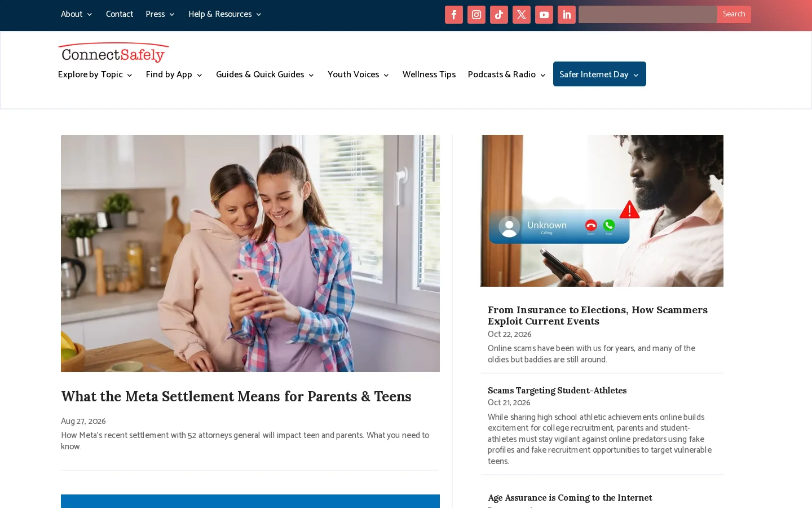Open the TikTok social icon
Viewport: 812px width, 508px height.
point(498,15)
